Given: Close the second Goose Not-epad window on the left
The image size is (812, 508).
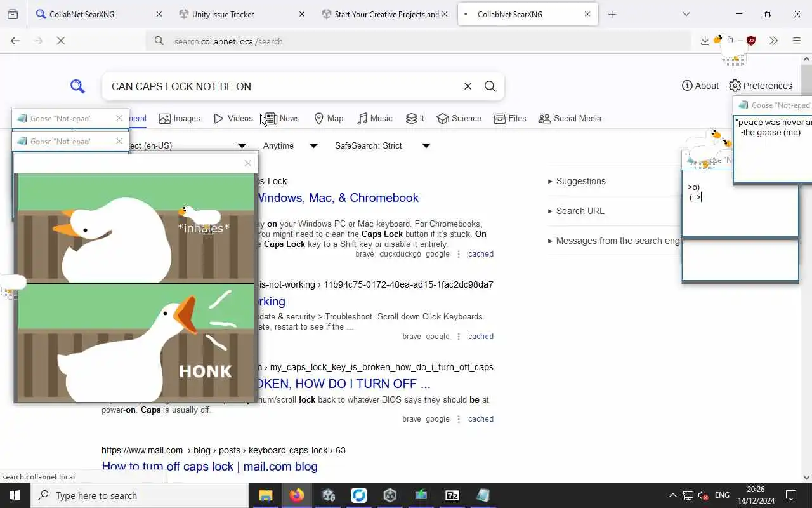Looking at the screenshot, I should pyautogui.click(x=119, y=141).
